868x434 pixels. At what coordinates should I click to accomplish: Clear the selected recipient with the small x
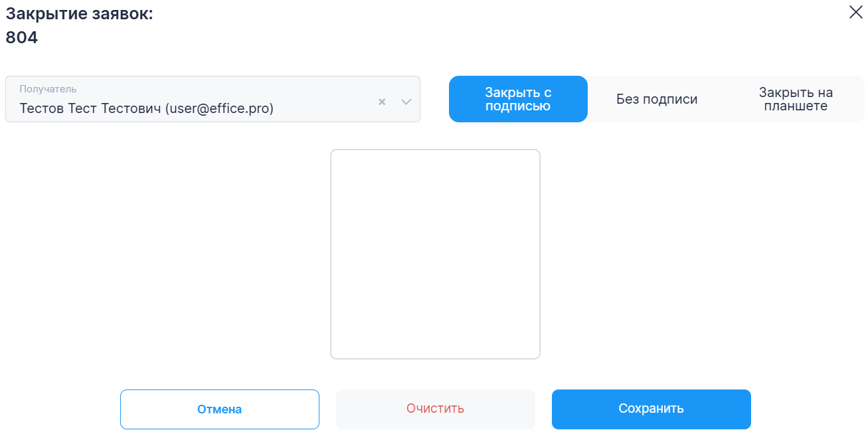point(382,102)
